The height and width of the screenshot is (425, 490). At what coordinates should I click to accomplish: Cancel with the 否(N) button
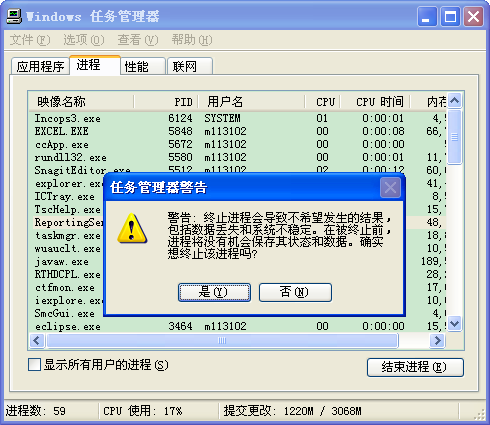pos(295,292)
